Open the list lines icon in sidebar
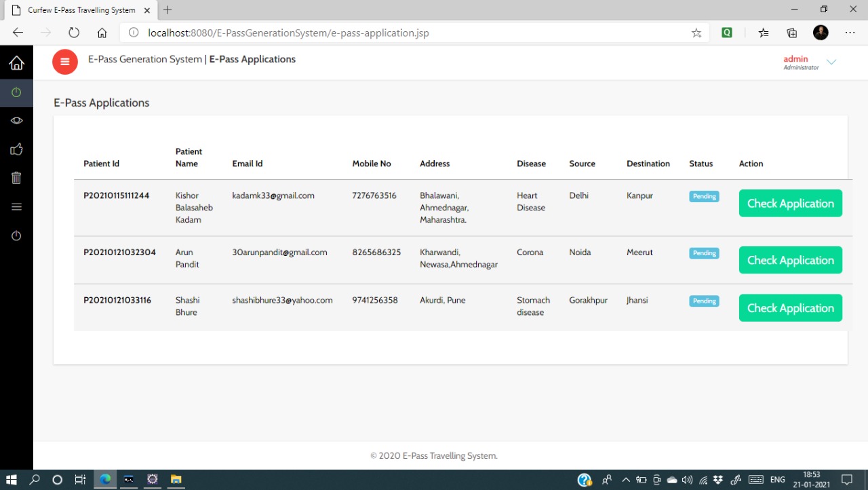Screen dimensions: 868x490 point(16,207)
